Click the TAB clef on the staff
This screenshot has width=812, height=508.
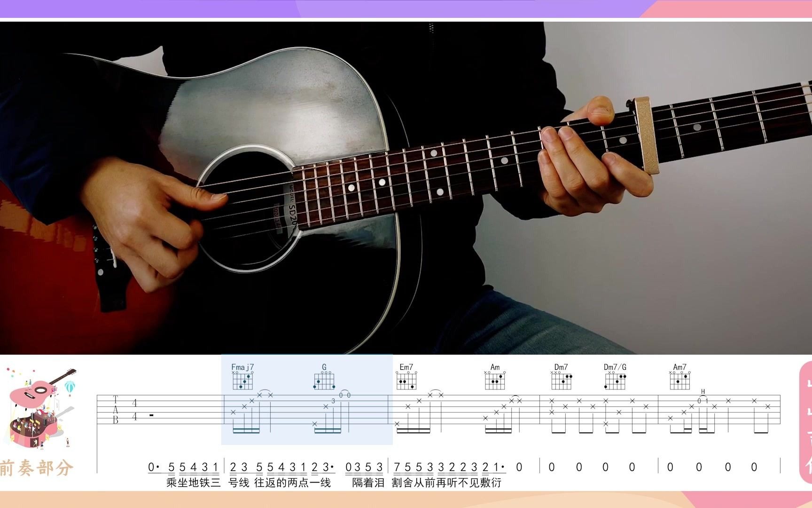[x=116, y=410]
